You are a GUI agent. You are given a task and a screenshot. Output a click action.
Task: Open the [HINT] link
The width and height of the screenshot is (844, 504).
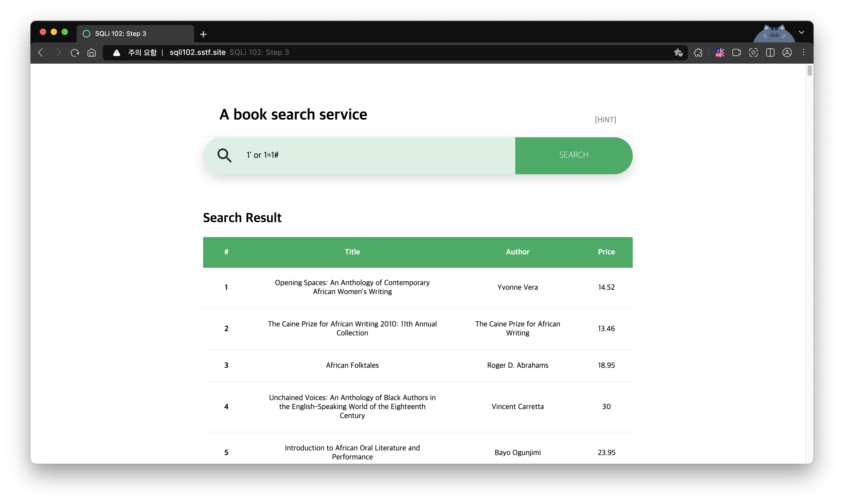tap(605, 120)
